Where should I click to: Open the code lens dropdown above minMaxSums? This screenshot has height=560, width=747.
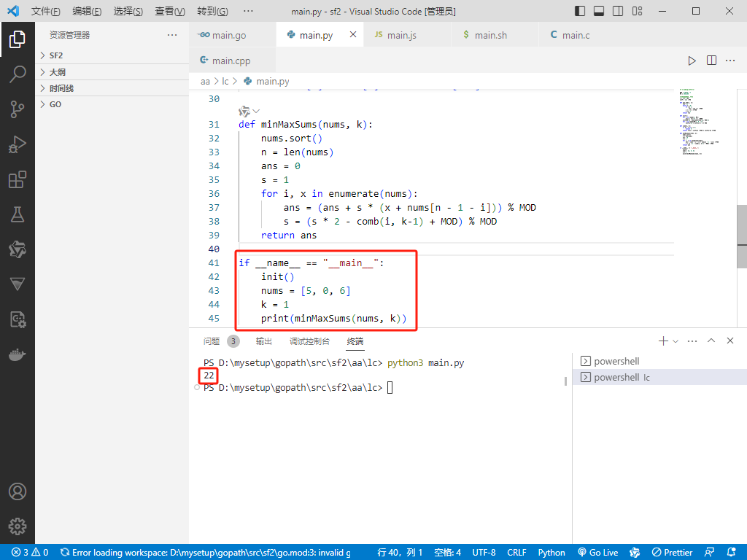coord(249,112)
